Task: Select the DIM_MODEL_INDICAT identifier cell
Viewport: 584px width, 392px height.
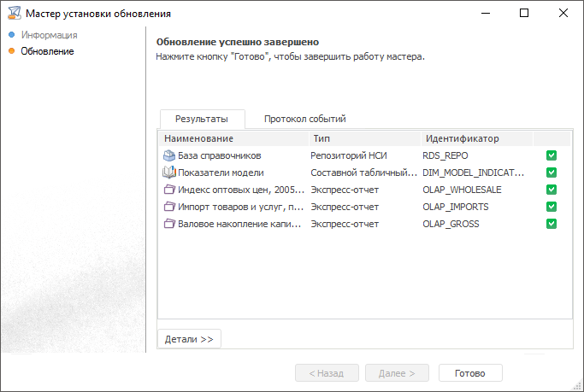Action: (473, 173)
